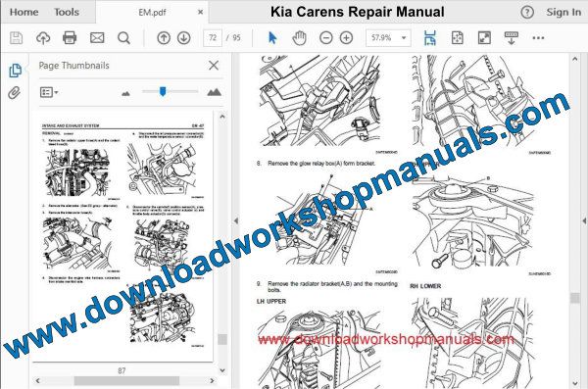Select the EM.pdf document tab
This screenshot has width=588, height=389.
pyautogui.click(x=152, y=12)
